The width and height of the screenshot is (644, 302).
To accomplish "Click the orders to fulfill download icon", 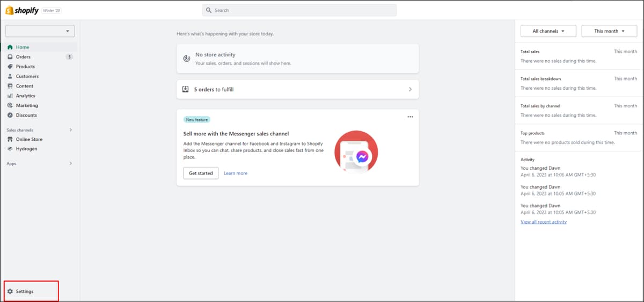I will click(x=185, y=89).
